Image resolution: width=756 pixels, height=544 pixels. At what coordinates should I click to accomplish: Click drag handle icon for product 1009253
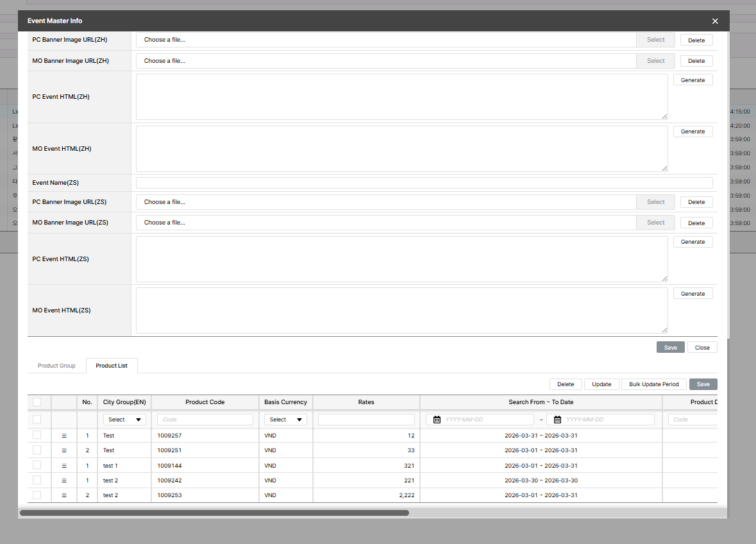(64, 495)
